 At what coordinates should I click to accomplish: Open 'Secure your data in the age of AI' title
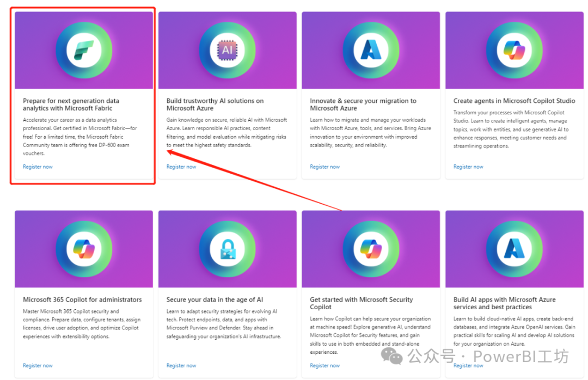[215, 300]
